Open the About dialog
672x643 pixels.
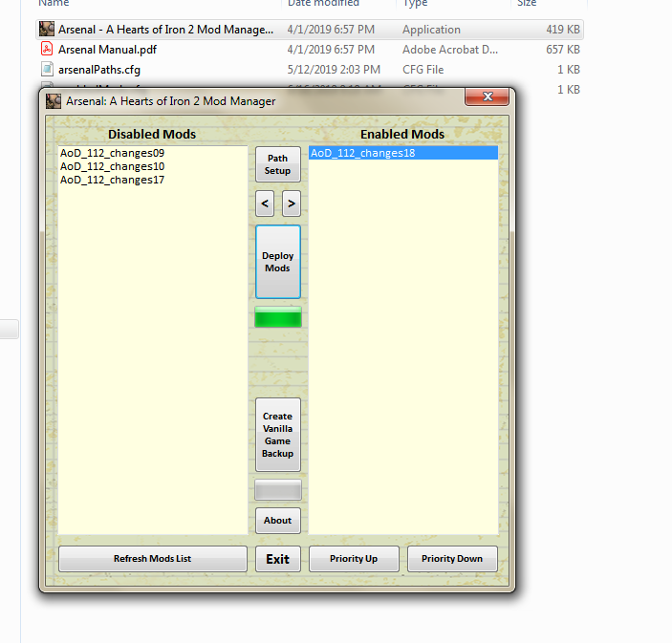click(278, 521)
